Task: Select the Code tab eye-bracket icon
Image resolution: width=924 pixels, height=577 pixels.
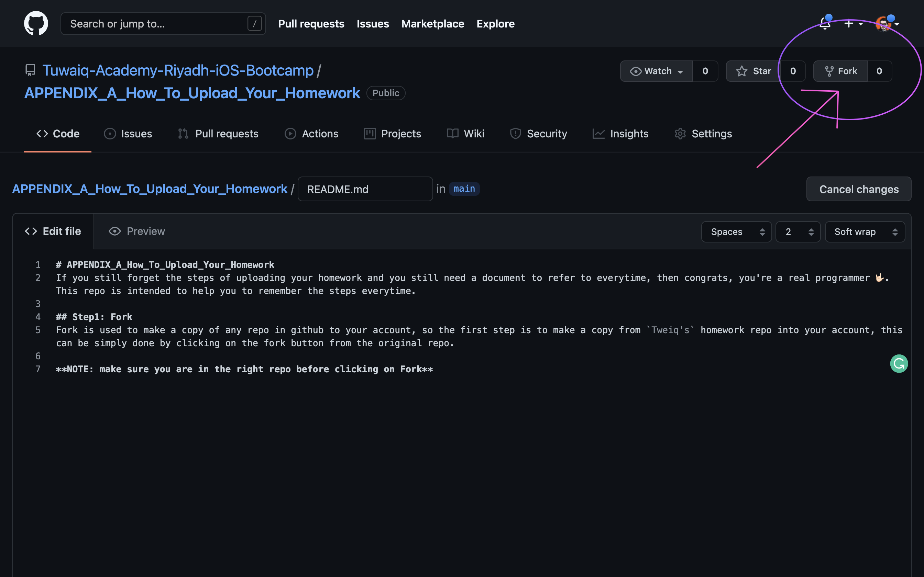Action: [x=43, y=134]
